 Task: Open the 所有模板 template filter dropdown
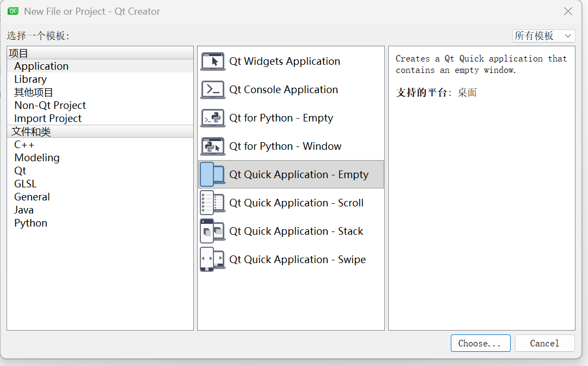tap(543, 36)
